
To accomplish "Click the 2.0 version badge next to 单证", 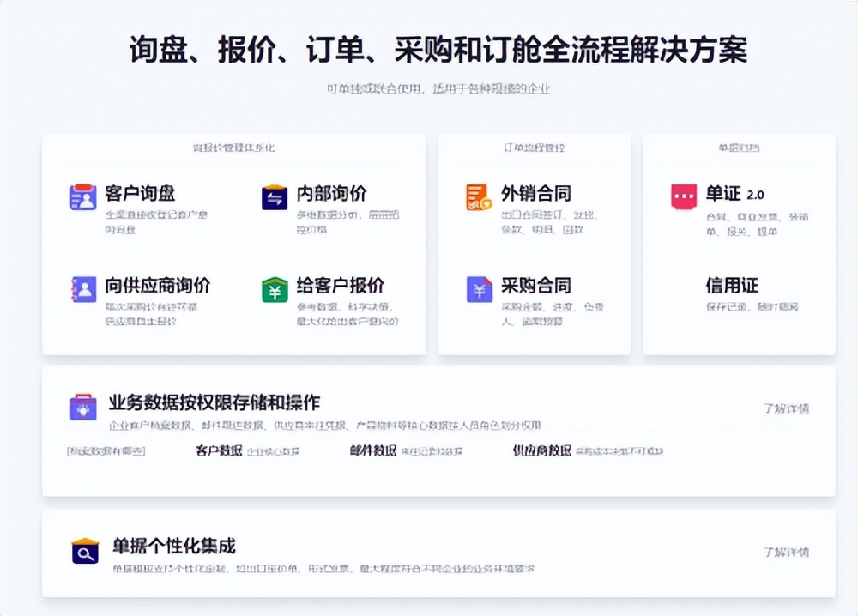I will pyautogui.click(x=753, y=195).
